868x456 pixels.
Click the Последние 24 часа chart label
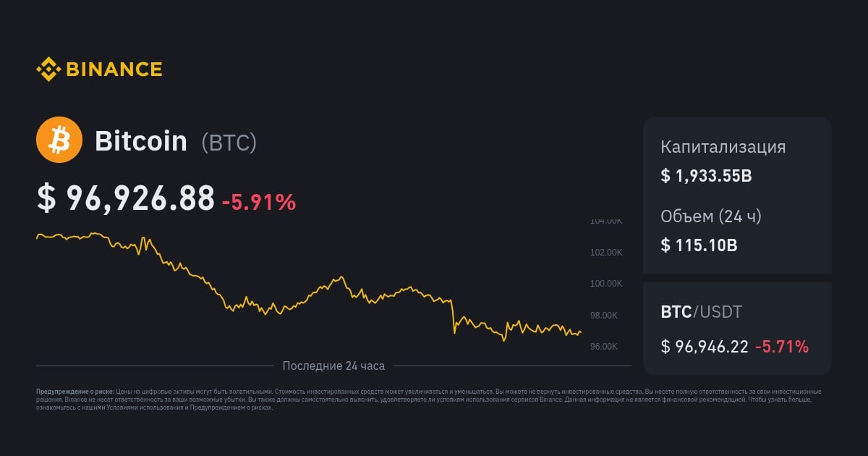tap(333, 366)
